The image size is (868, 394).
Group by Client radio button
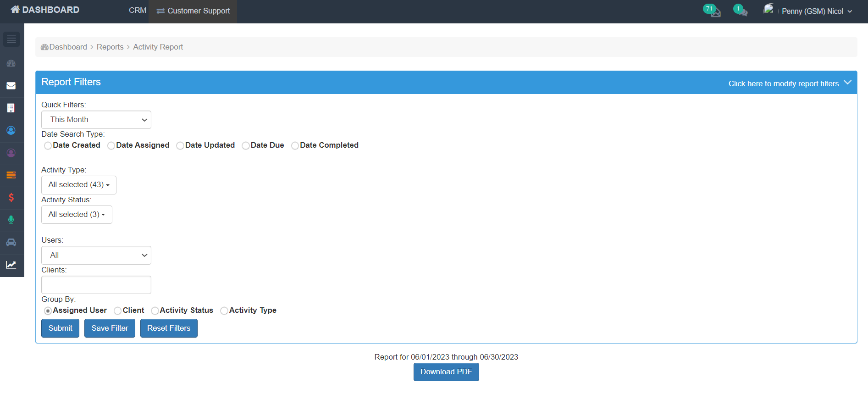pyautogui.click(x=117, y=311)
